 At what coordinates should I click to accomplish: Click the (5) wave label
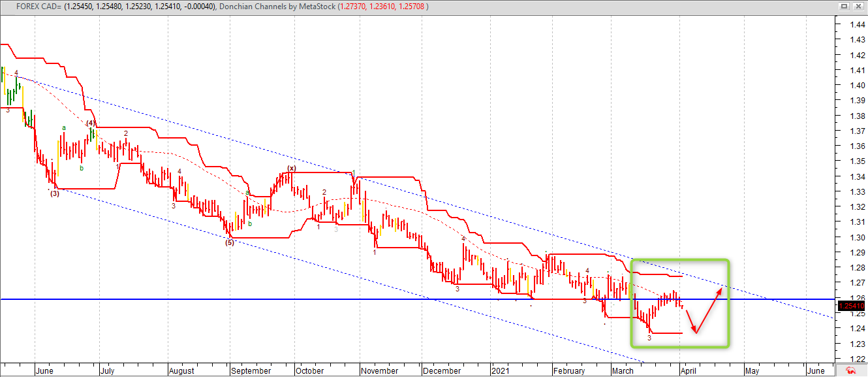(x=229, y=242)
